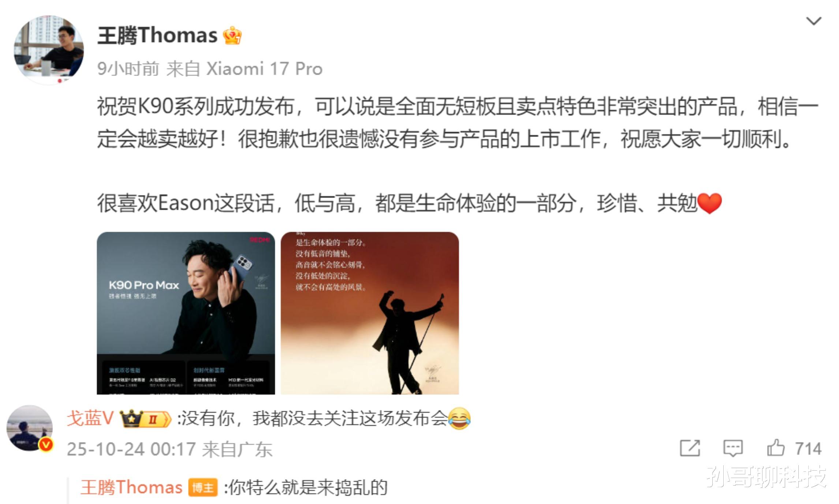Click the 9小时前 post timestamp

coord(128,69)
